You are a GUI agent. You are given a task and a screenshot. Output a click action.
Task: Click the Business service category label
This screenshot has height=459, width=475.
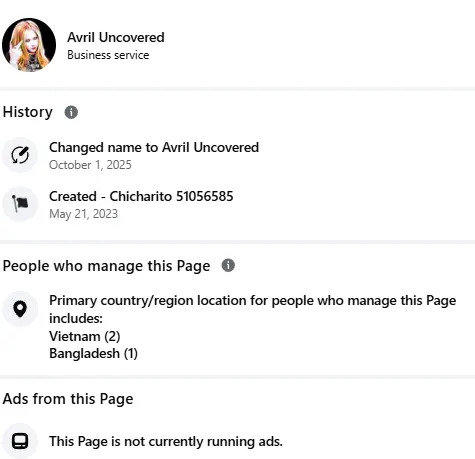click(108, 55)
